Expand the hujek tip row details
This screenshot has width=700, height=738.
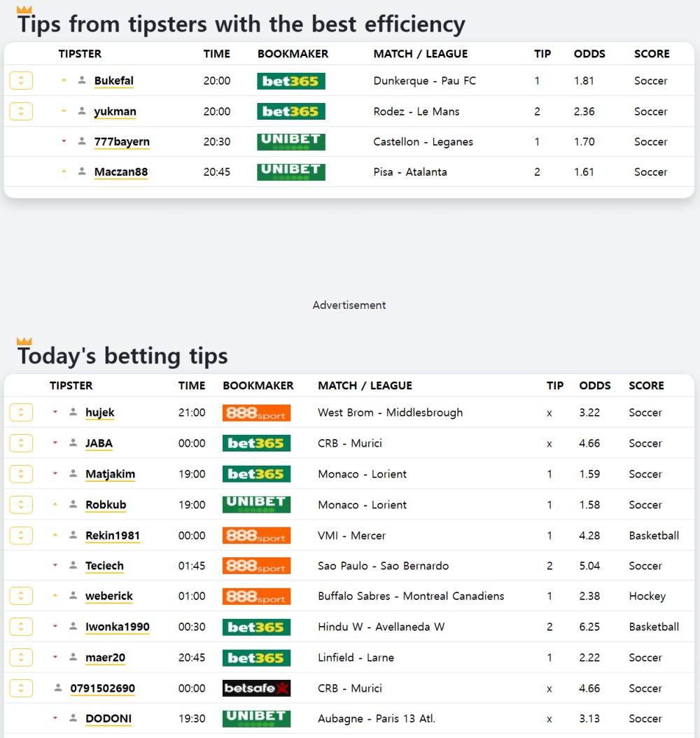click(x=21, y=412)
